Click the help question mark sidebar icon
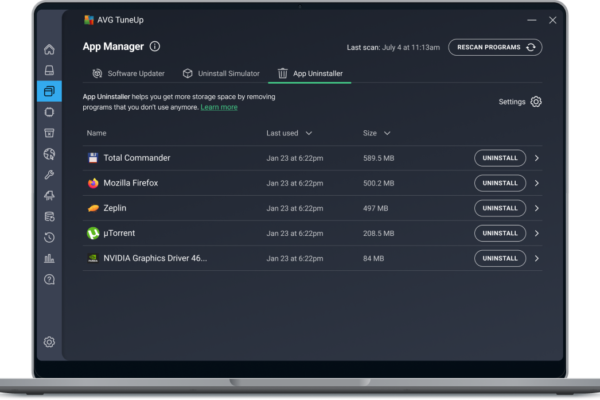The width and height of the screenshot is (600, 400). click(49, 279)
